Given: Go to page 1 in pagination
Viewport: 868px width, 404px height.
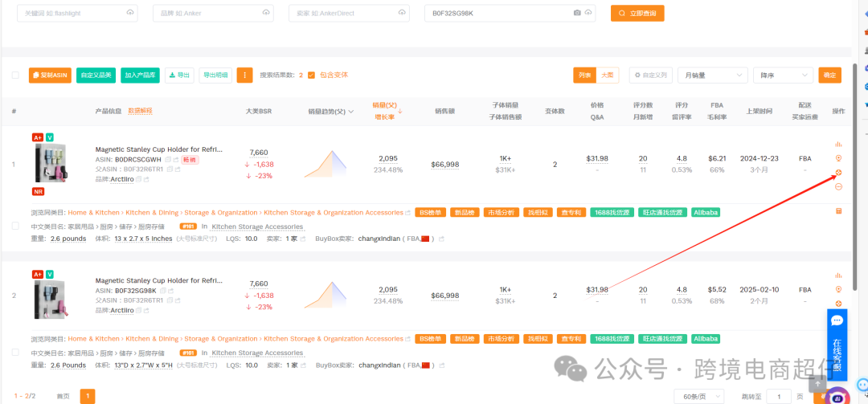Looking at the screenshot, I should click(88, 396).
